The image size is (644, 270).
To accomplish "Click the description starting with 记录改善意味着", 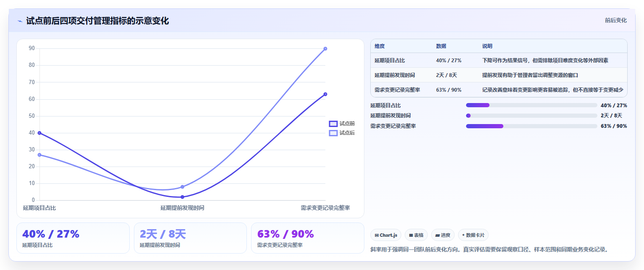I will [553, 90].
